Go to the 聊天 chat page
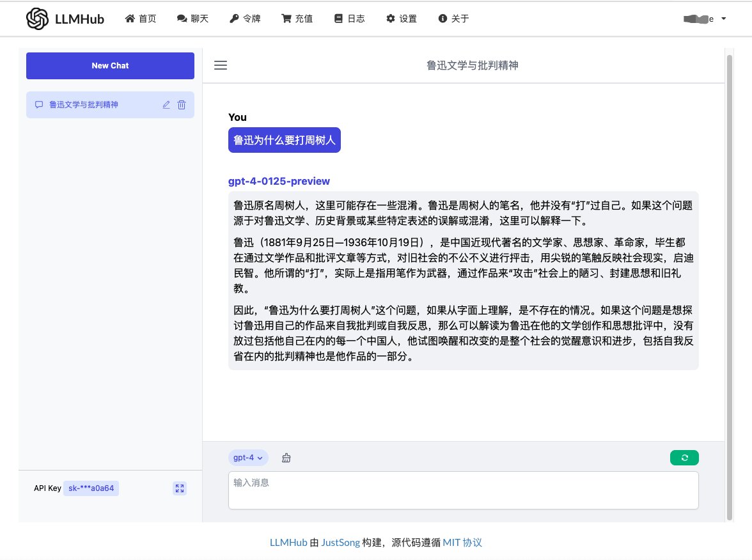752x560 pixels. click(193, 19)
